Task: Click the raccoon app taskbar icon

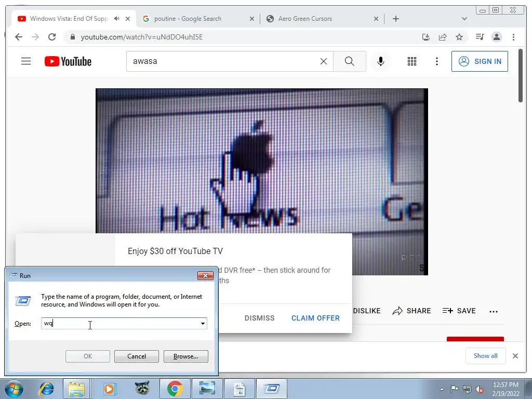Action: pos(142,389)
